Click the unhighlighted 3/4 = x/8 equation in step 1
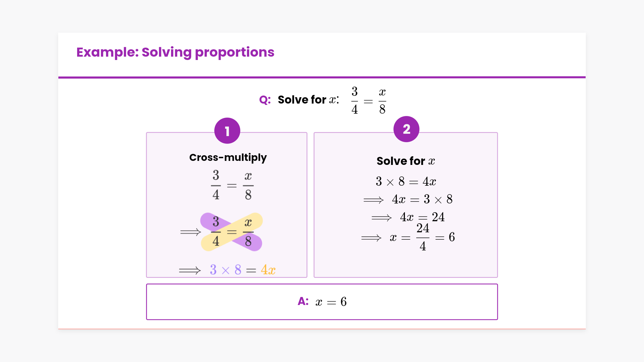This screenshot has height=362, width=644. point(232,185)
